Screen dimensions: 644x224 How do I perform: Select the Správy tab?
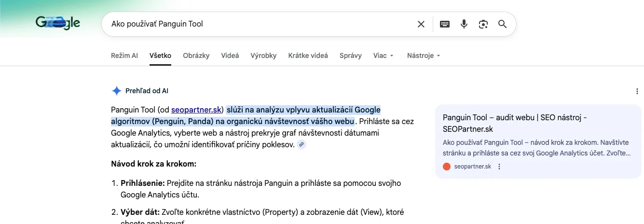(351, 56)
